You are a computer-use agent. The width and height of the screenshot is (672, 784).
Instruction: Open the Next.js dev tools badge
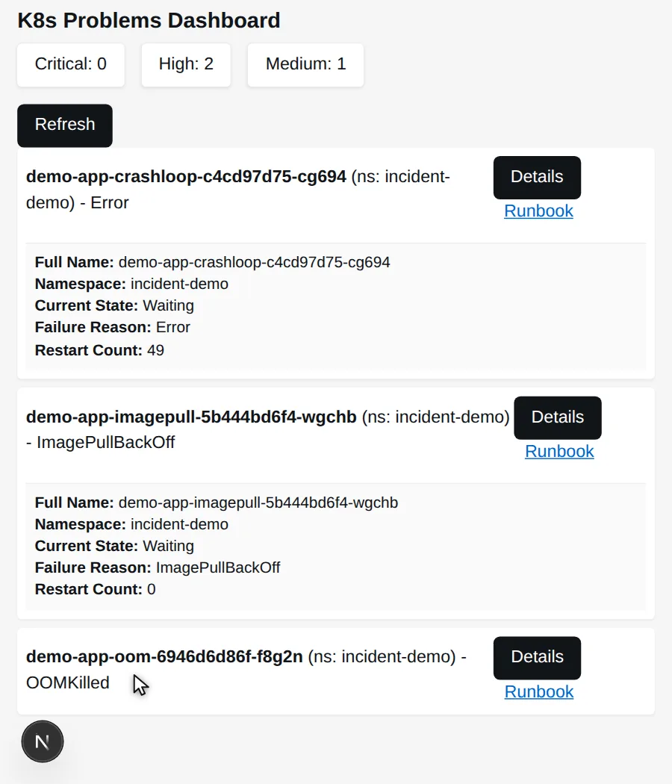(x=43, y=741)
